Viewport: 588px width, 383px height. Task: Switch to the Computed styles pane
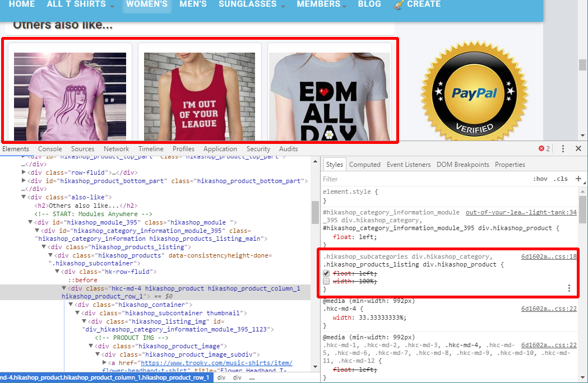(x=364, y=165)
